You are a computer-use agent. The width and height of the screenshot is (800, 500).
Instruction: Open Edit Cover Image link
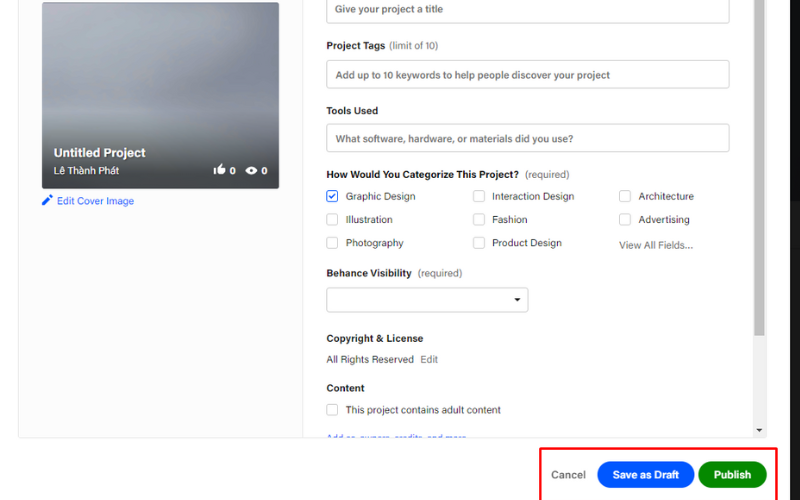coord(95,201)
